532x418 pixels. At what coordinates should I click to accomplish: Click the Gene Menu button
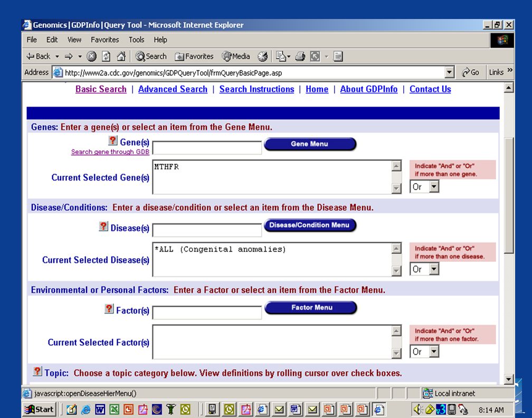click(310, 144)
